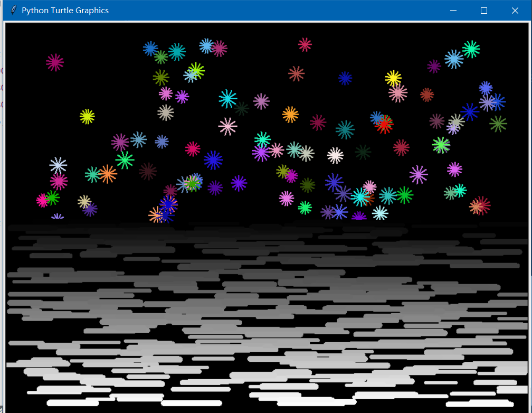Minimize the Python Turtle Graphics window

click(x=453, y=11)
